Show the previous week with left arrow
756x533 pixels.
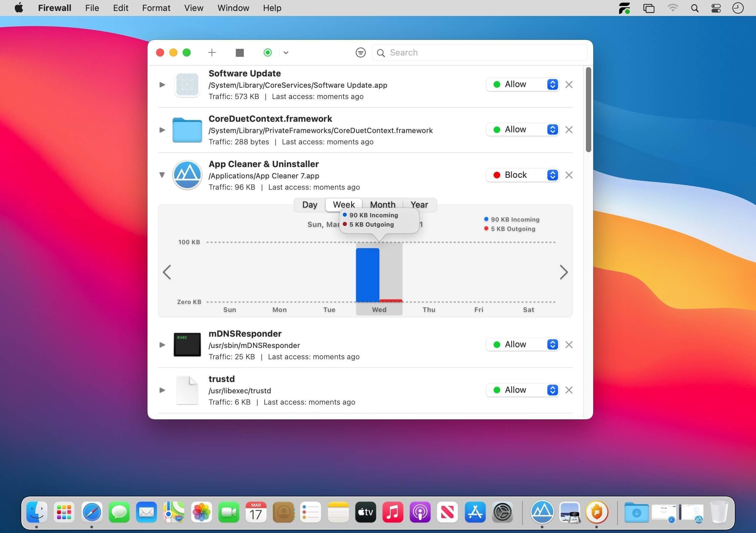click(x=167, y=272)
